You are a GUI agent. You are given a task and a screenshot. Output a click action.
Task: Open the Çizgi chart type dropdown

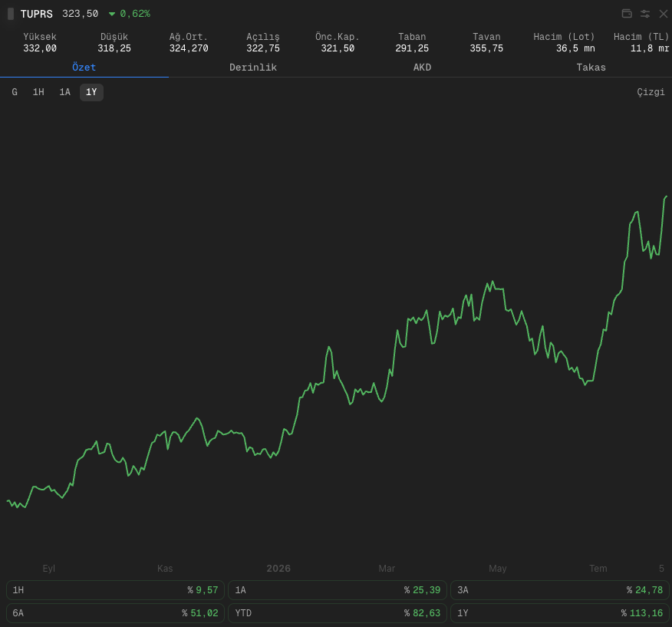[x=651, y=92]
